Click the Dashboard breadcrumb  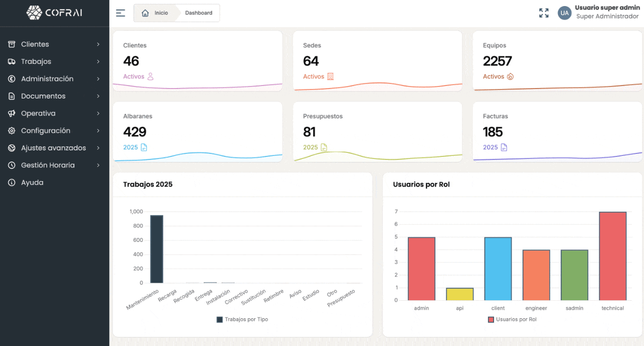[x=198, y=13]
